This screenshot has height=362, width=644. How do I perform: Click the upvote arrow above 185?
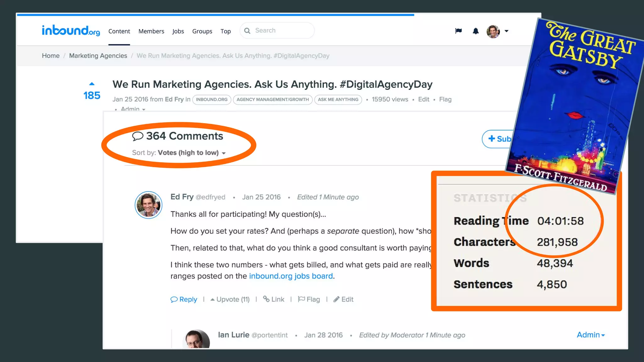point(92,84)
